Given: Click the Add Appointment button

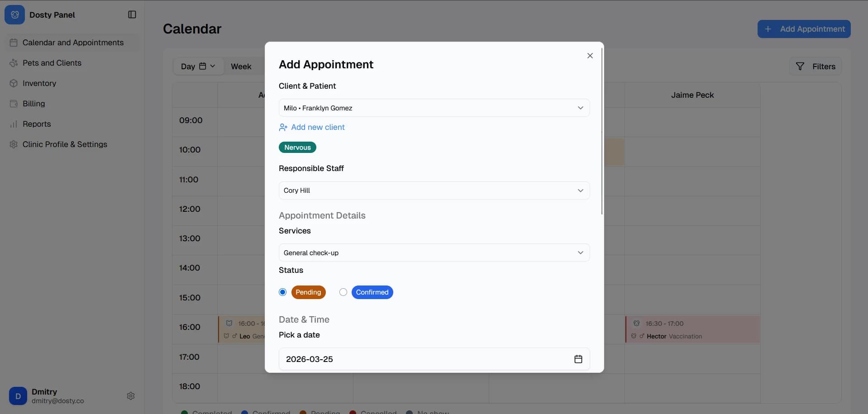Looking at the screenshot, I should 804,29.
